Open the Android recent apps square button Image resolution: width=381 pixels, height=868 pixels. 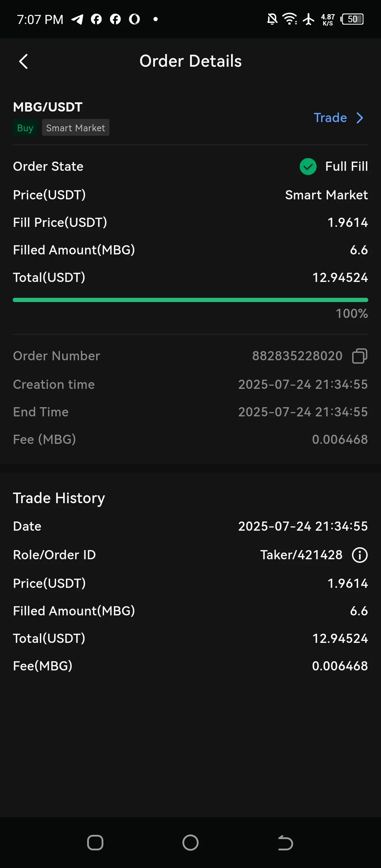[x=95, y=843]
